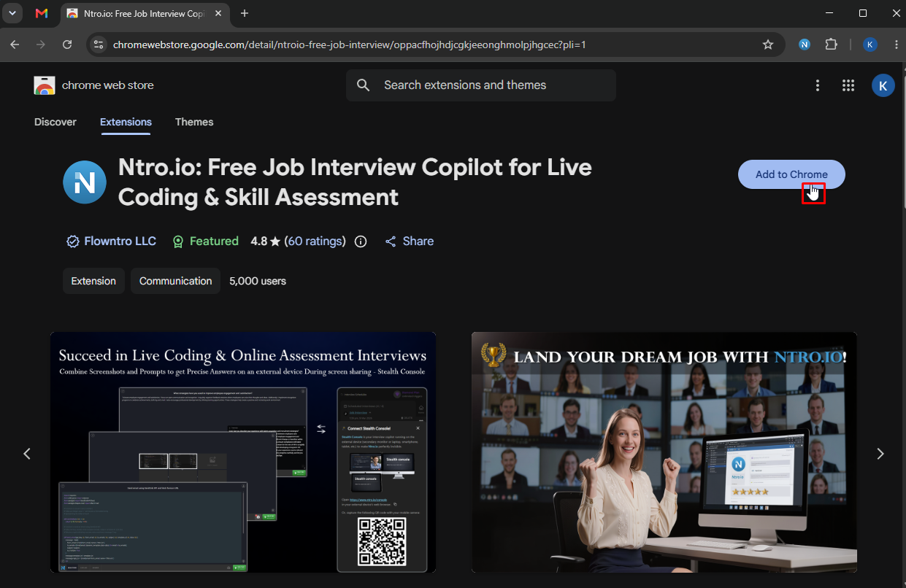The width and height of the screenshot is (906, 588).
Task: Open the Land Your Dream Job screenshot
Action: point(664,452)
